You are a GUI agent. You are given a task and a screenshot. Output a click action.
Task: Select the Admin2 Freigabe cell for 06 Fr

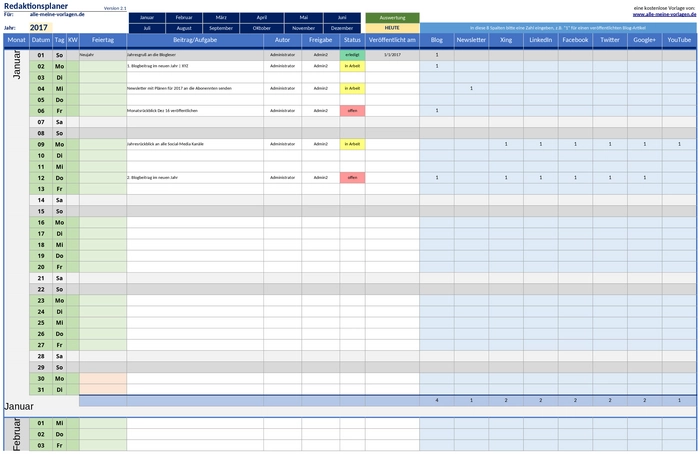321,111
